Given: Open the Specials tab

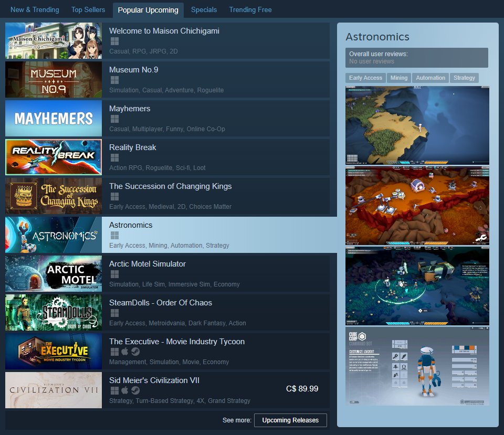Looking at the screenshot, I should coord(204,9).
